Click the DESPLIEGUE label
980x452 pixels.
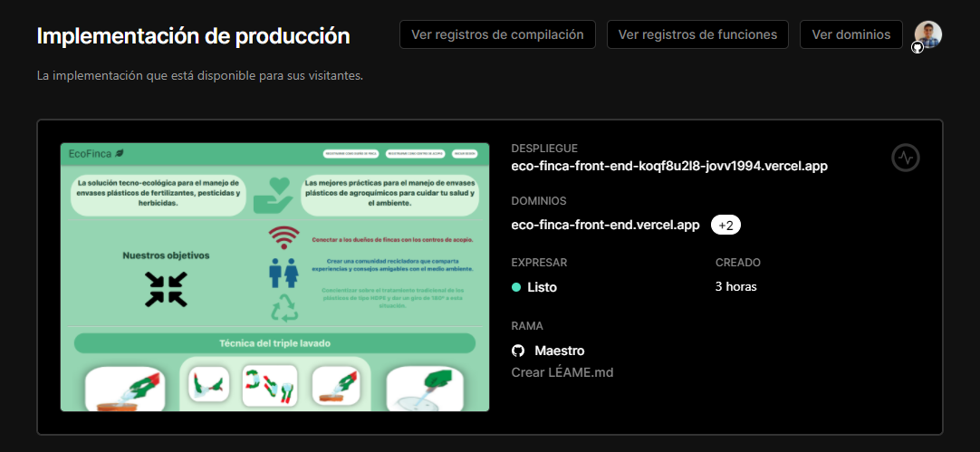point(544,149)
